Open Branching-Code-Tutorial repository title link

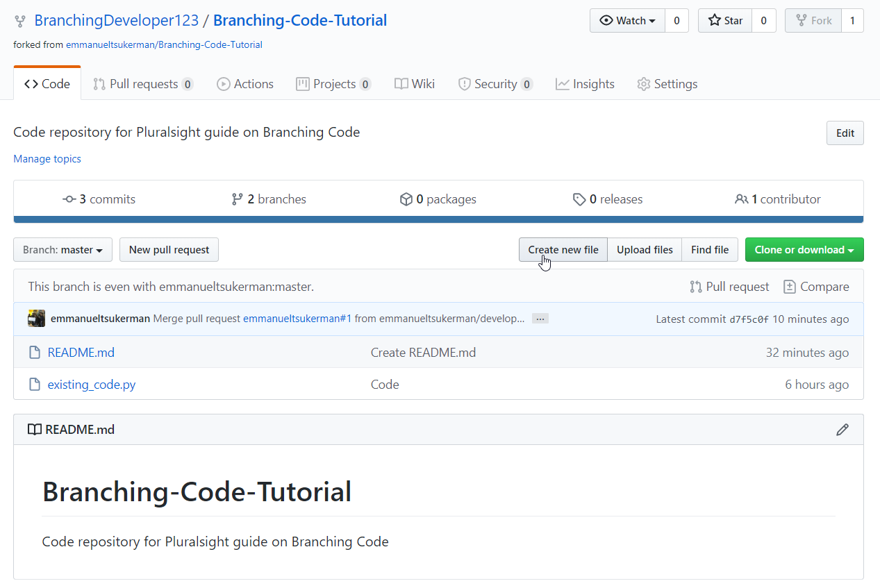(x=300, y=21)
